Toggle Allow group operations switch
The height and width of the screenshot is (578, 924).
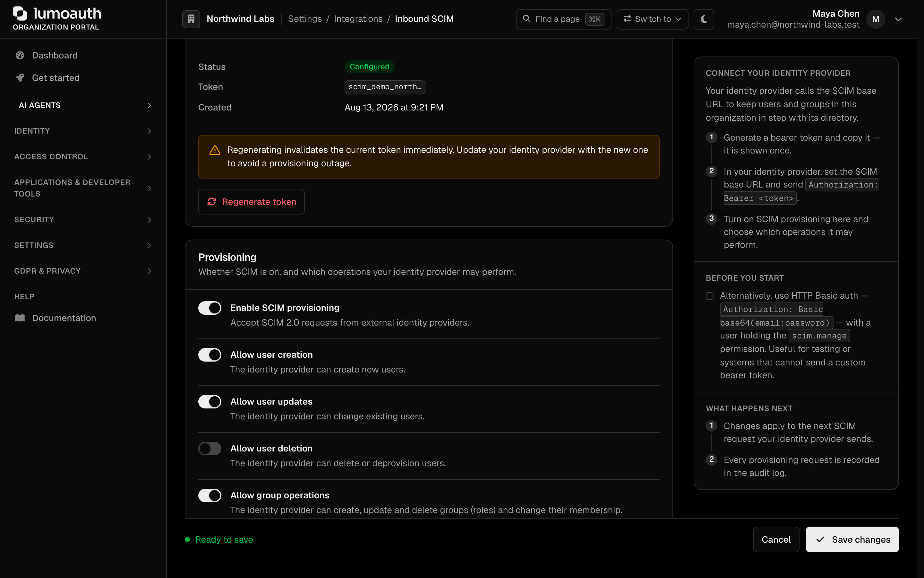click(210, 495)
